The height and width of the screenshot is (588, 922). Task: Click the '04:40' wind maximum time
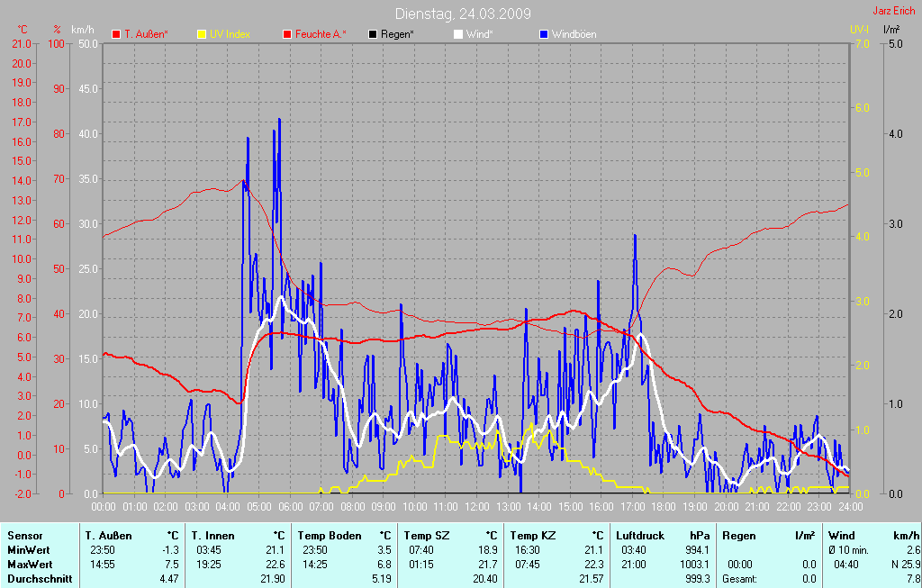pos(846,565)
